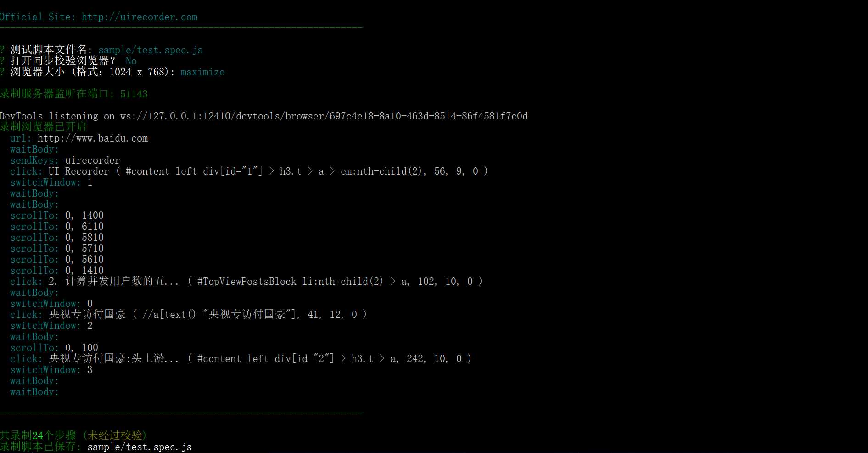Click the step with //a[text()="央视专访付国豪"] xpath
Screen dimensions: 868x453
(x=188, y=315)
